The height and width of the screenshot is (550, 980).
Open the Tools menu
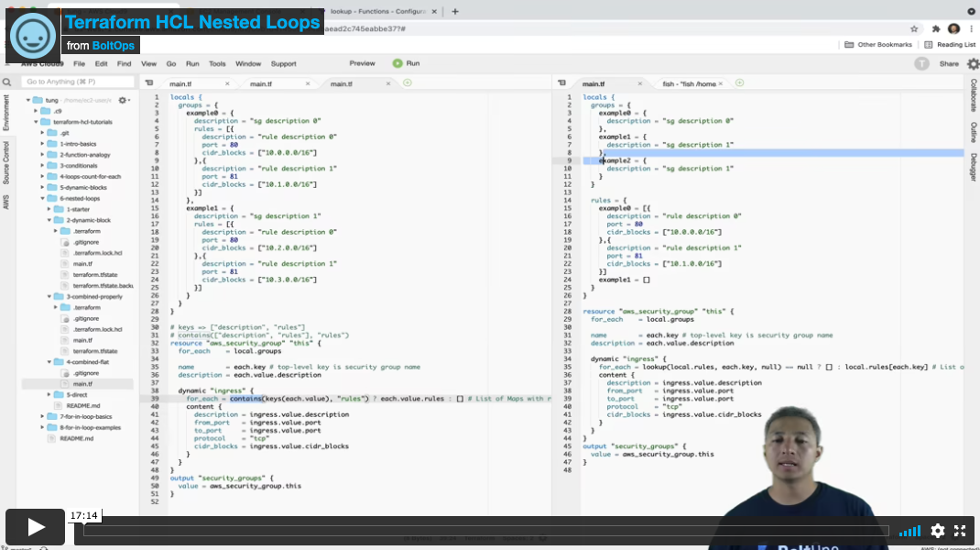pyautogui.click(x=217, y=64)
